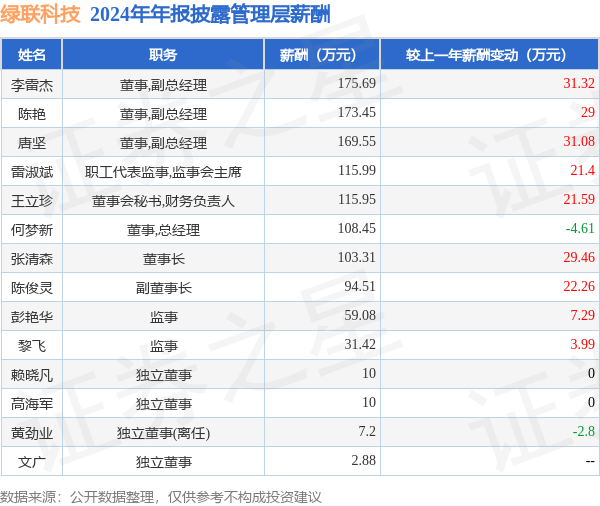The image size is (600, 506).
Task: Click the salary value 94.51
Action: (360, 286)
